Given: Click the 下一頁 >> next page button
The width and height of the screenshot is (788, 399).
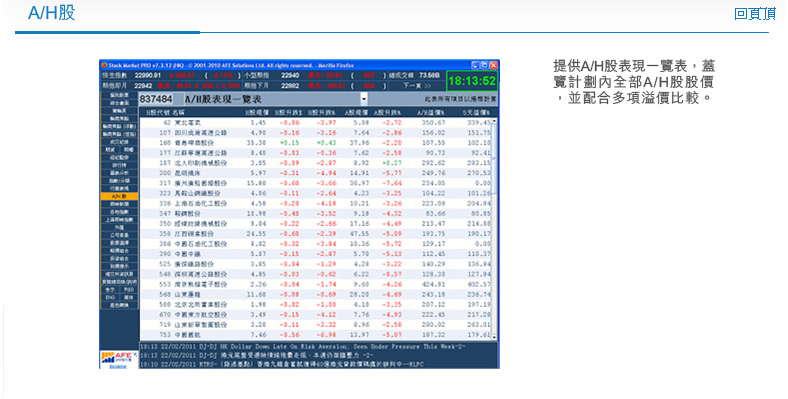Looking at the screenshot, I should (x=417, y=86).
